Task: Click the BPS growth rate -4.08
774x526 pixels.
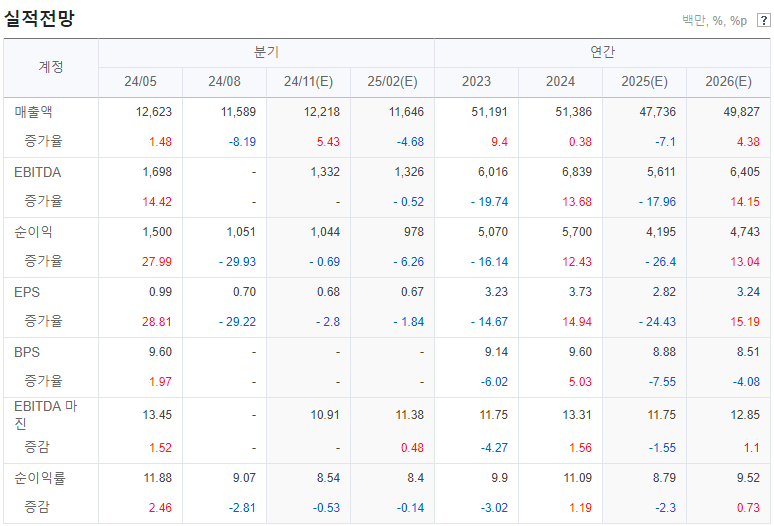Action: tap(746, 382)
